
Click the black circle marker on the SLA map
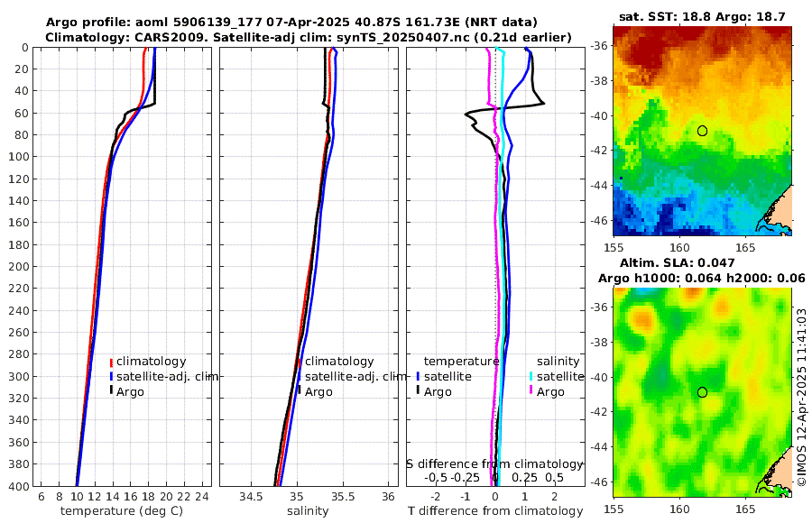(702, 392)
